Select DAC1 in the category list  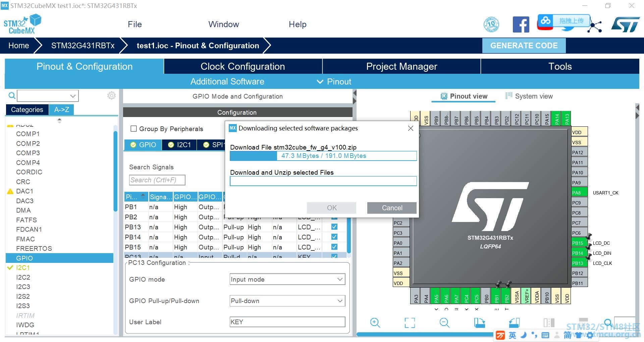(x=24, y=191)
